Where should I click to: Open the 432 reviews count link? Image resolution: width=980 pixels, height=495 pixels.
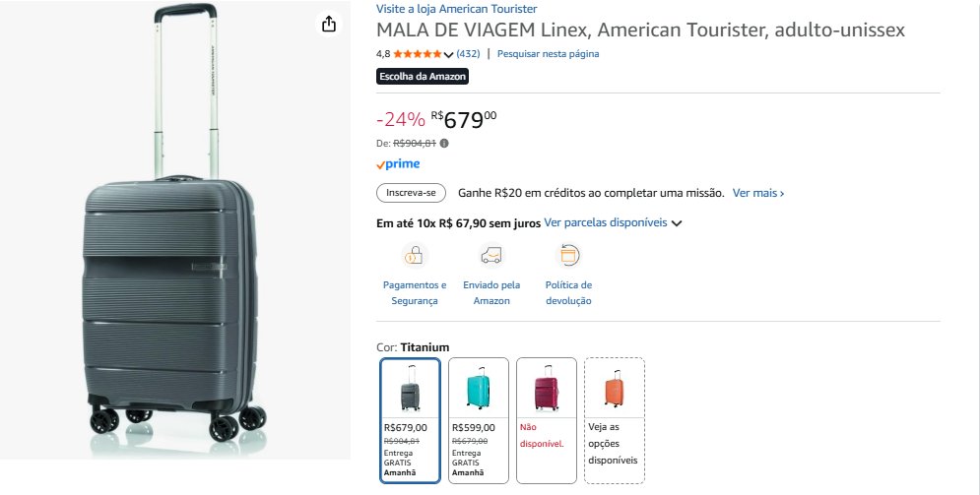pyautogui.click(x=468, y=54)
